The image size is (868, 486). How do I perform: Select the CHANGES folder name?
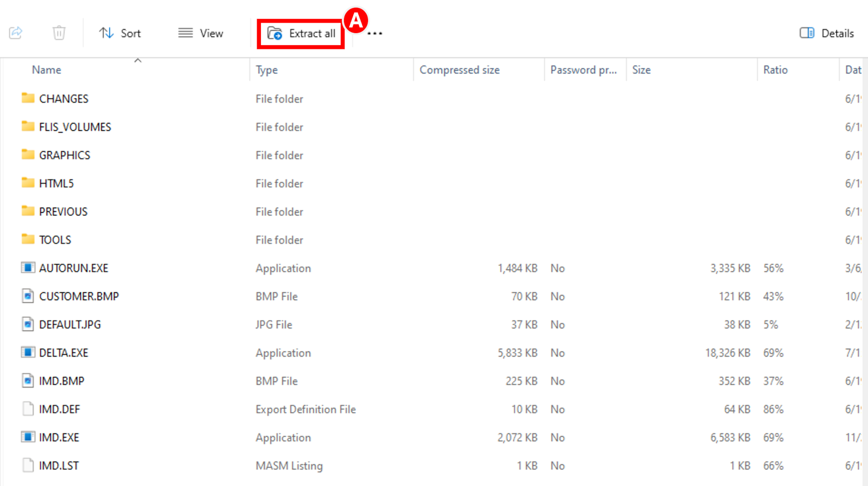click(x=64, y=99)
